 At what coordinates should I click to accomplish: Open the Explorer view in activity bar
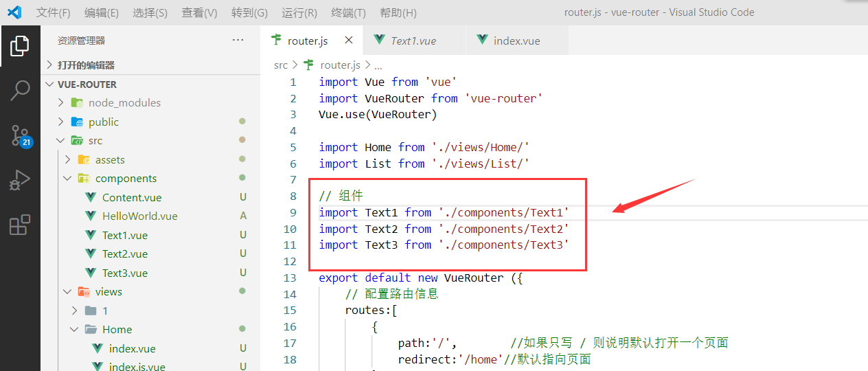click(20, 46)
